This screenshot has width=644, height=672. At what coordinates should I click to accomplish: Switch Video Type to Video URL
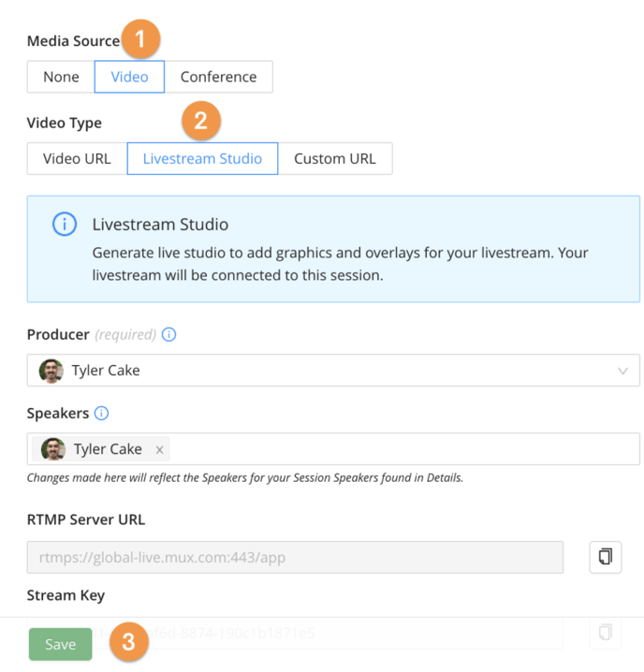pos(77,158)
